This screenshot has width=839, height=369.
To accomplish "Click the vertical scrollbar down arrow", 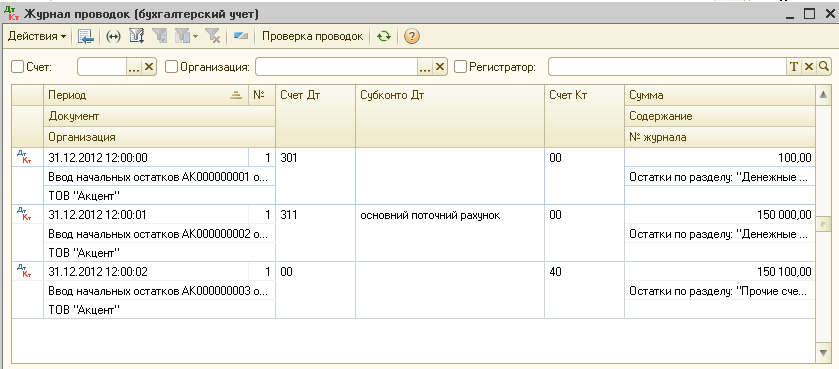I will (823, 352).
